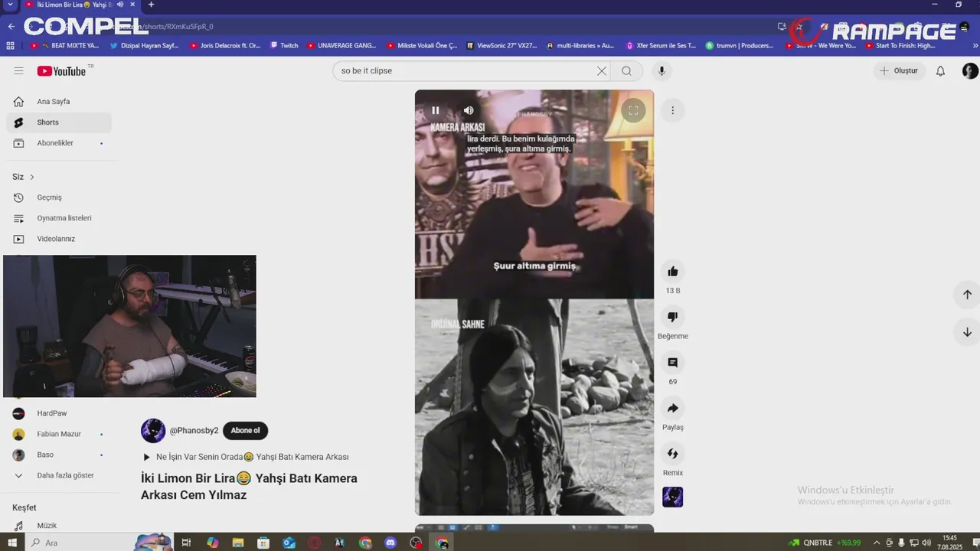Go to YouTube home via logo
The height and width of the screenshot is (551, 980).
(x=61, y=70)
